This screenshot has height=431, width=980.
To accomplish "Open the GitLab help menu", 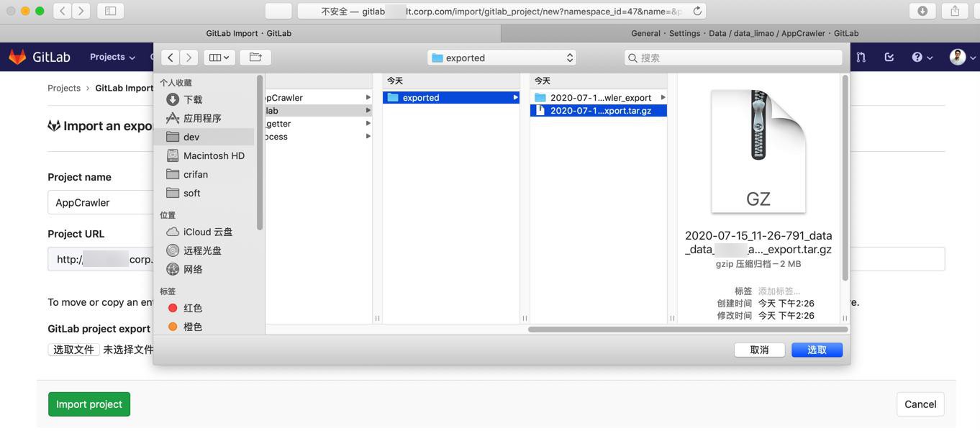I will pos(922,57).
